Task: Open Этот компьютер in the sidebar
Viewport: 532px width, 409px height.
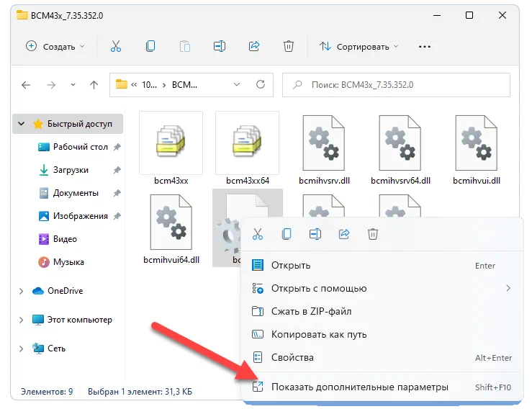Action: point(79,320)
